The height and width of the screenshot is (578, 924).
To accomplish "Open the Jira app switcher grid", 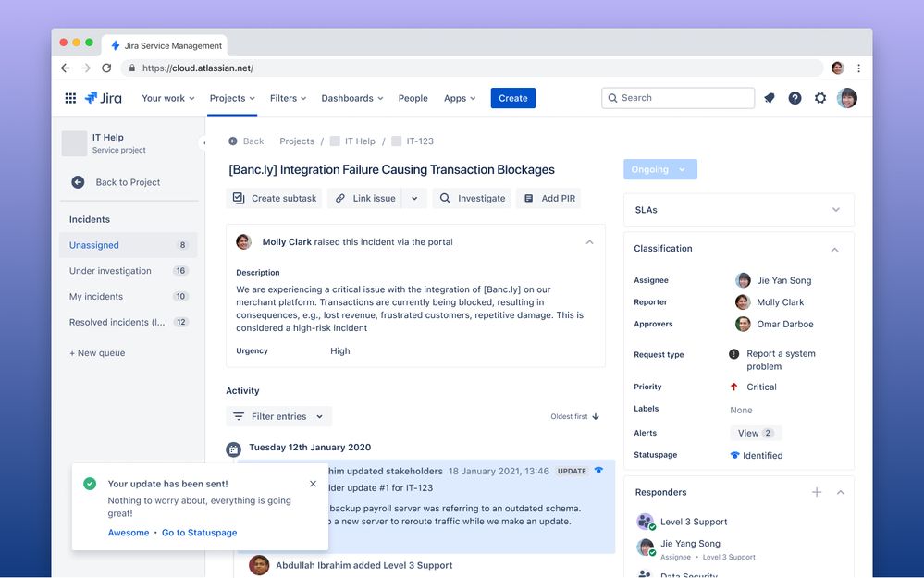I will 70,98.
